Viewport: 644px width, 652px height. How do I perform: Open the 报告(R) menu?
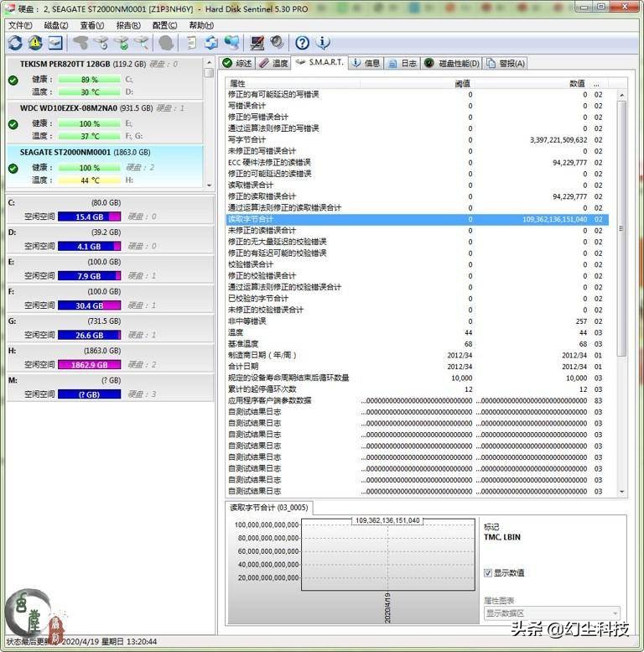coord(128,25)
